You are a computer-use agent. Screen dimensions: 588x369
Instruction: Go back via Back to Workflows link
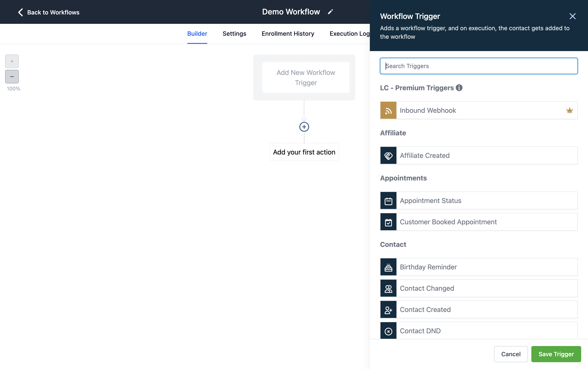53,12
